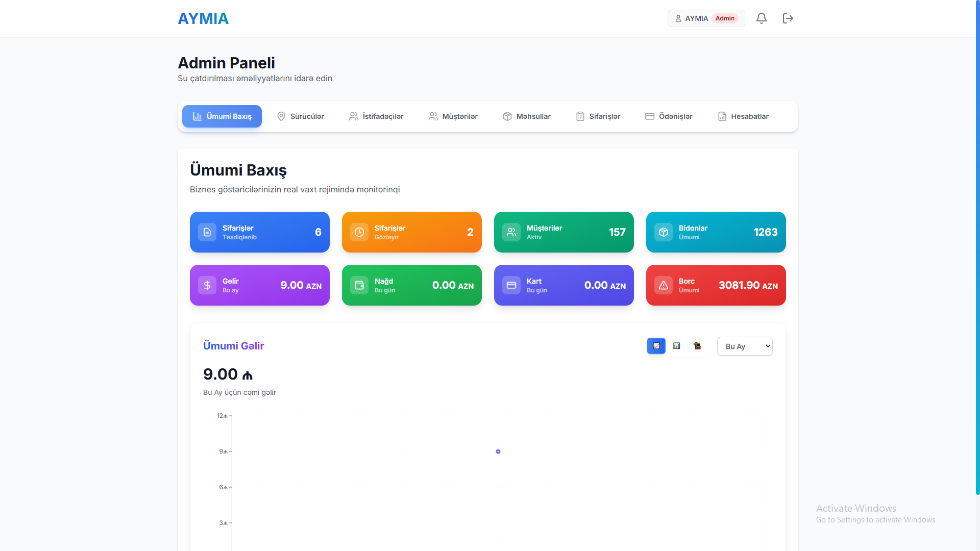This screenshot has height=551, width=980.
Task: Click the 'Su çatdırılması əməliyyatlarını idarə edin' subtitle
Action: [255, 78]
